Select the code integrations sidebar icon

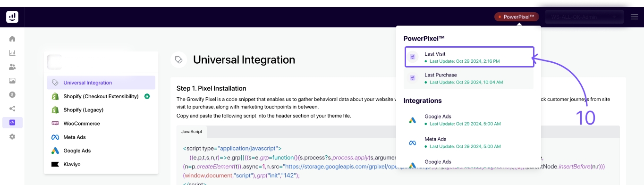coord(12,122)
